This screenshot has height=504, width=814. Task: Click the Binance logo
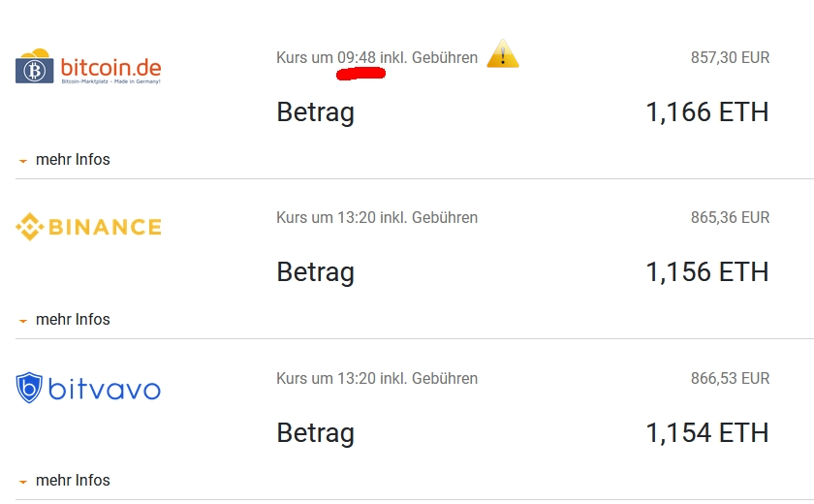[x=88, y=227]
